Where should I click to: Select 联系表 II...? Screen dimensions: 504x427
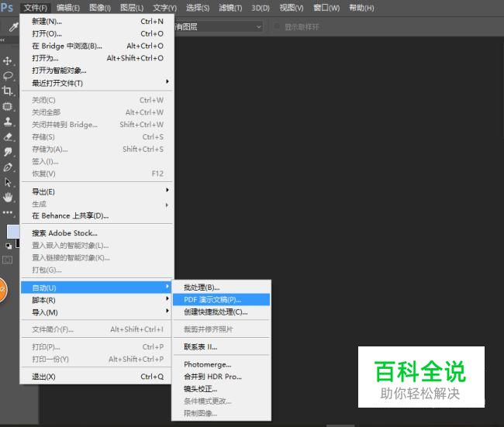(221, 346)
